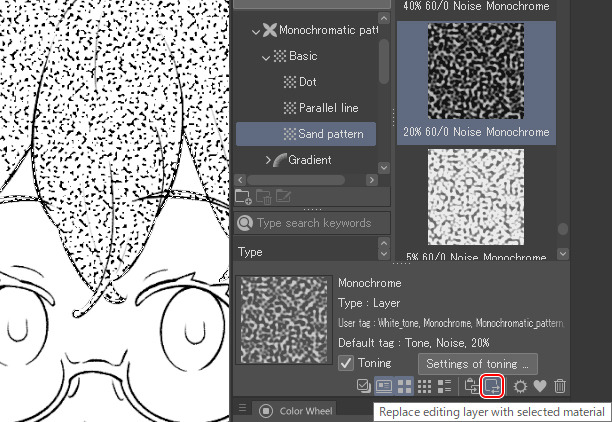Click the Paste material to canvas icon
The image size is (612, 422).
[471, 386]
